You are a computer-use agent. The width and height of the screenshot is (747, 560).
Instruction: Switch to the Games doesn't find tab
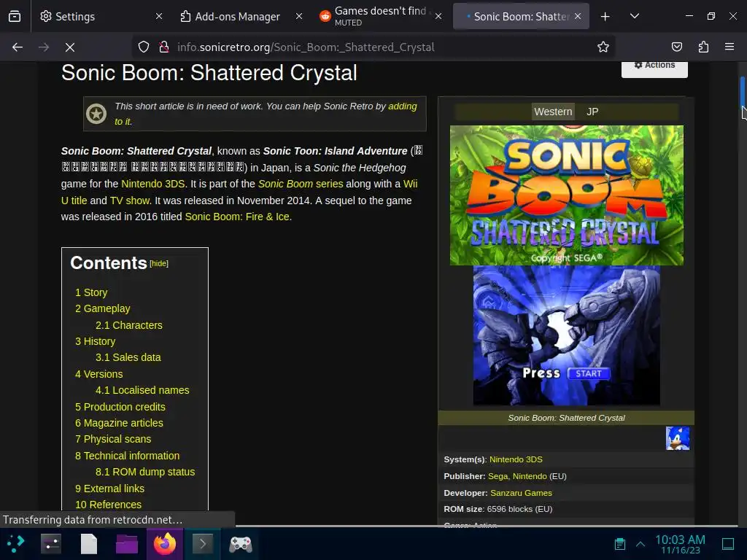[379, 17]
